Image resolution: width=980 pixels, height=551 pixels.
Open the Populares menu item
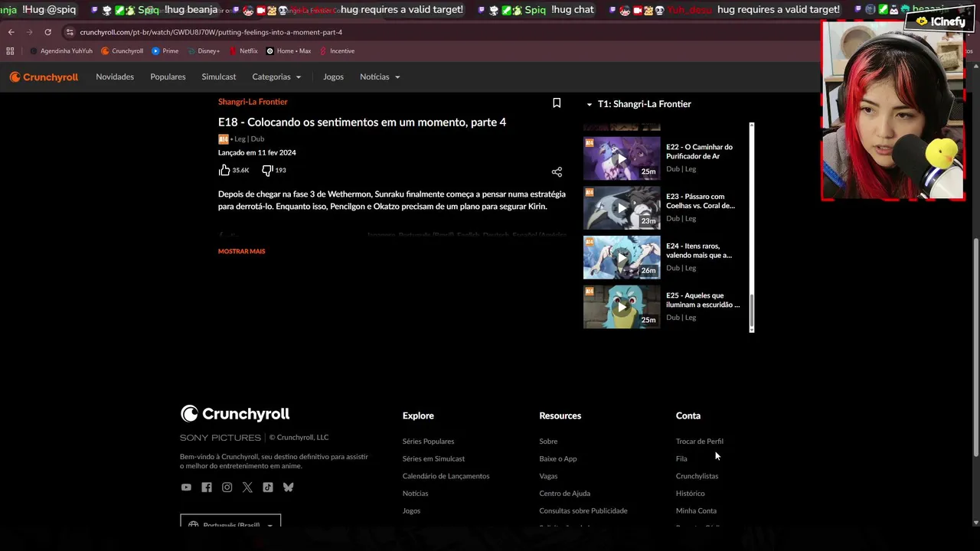[x=168, y=77]
